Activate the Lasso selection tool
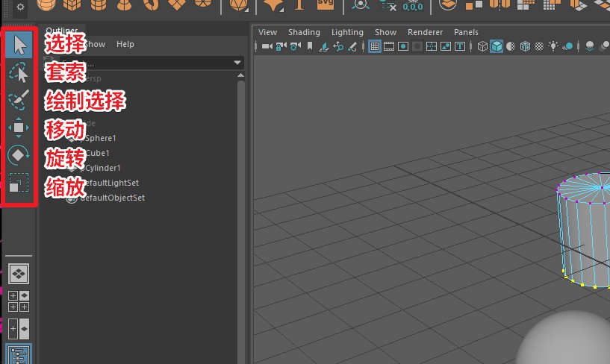This screenshot has height=364, width=610. pyautogui.click(x=19, y=73)
